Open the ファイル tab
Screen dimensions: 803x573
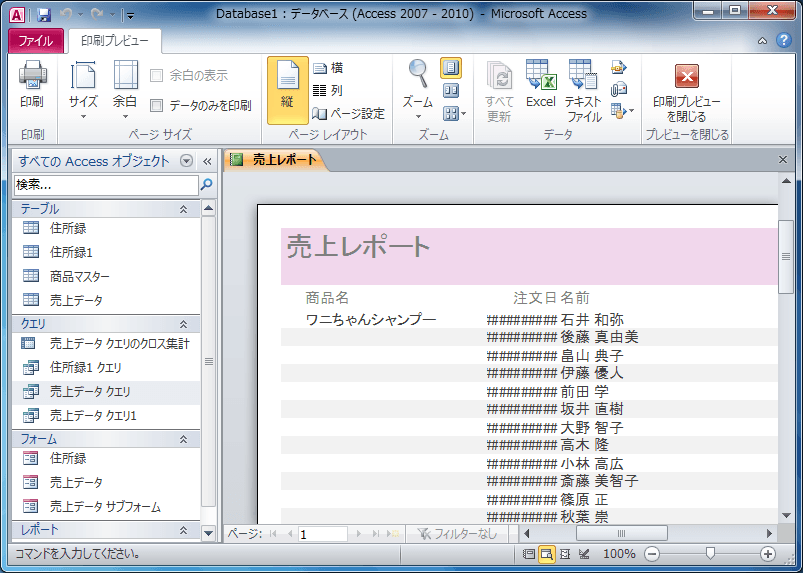(x=36, y=41)
